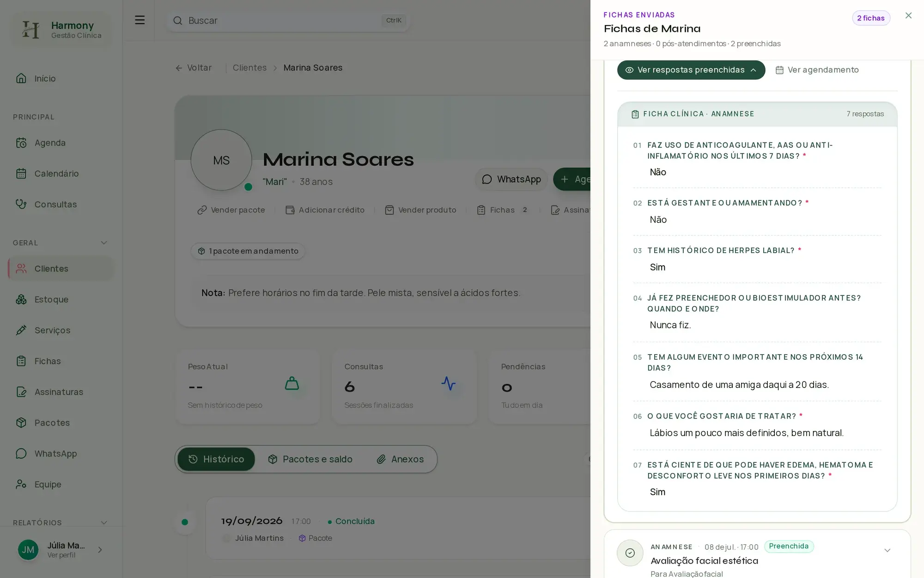This screenshot has height=578, width=924.
Task: Close the Fichas de Marina panel
Action: (x=908, y=16)
